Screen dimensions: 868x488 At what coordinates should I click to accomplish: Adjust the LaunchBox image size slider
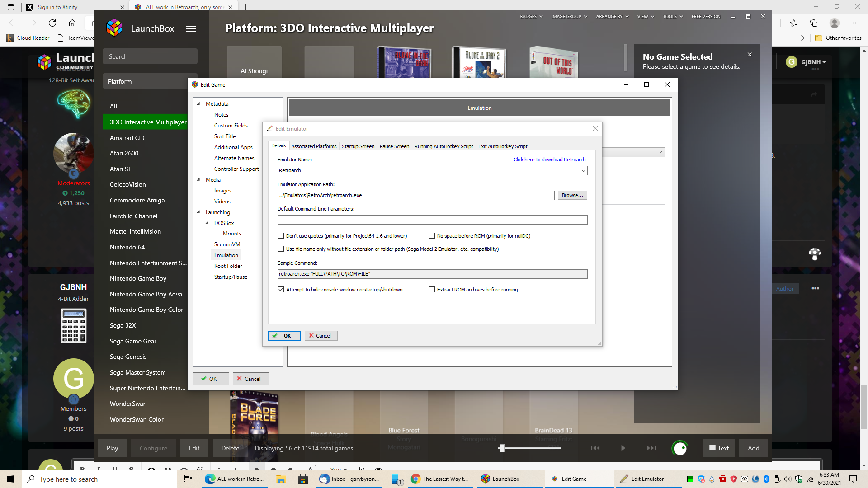[502, 448]
